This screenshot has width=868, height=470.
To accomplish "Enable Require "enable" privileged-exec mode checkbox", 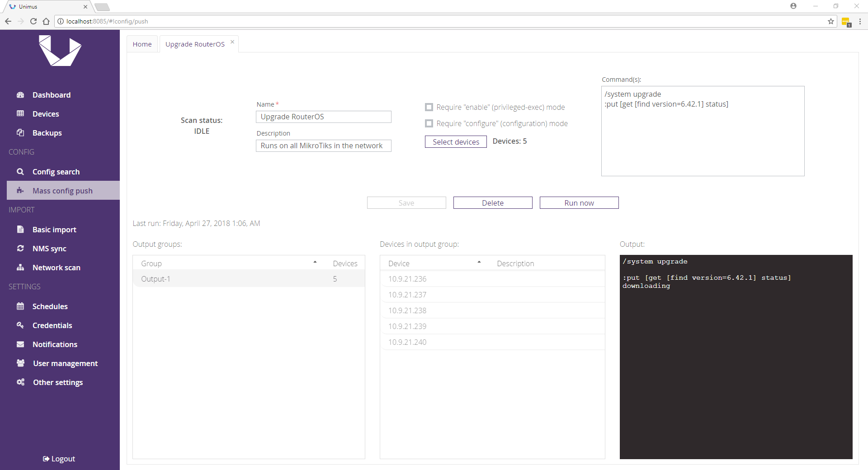I will click(429, 107).
